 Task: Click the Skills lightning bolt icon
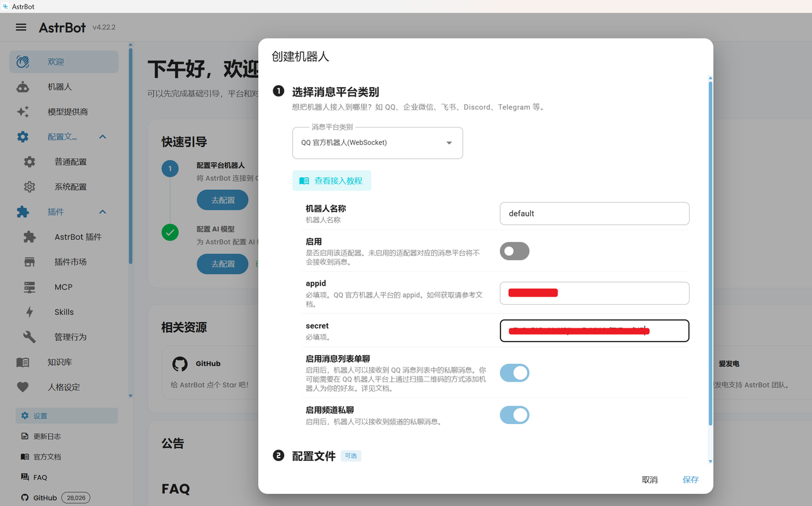30,312
